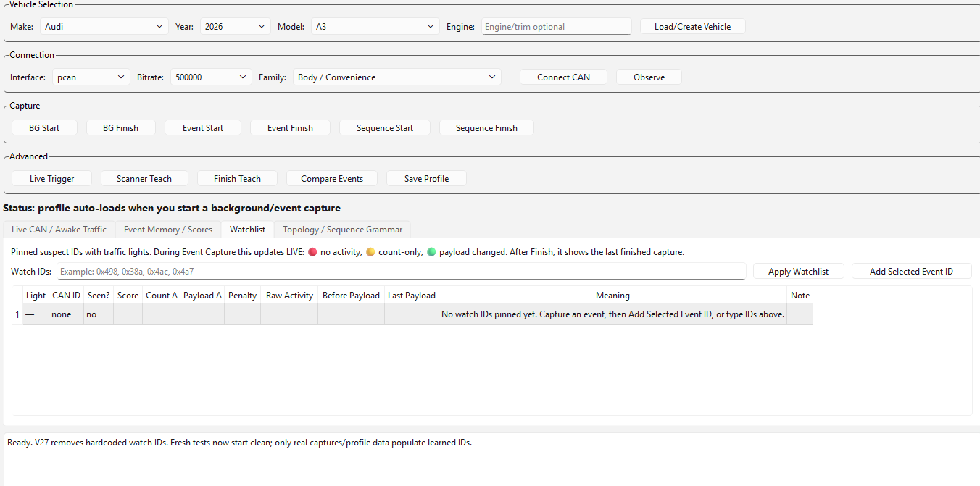Click Apply Watchlist button
The width and height of the screenshot is (980, 486).
click(800, 272)
